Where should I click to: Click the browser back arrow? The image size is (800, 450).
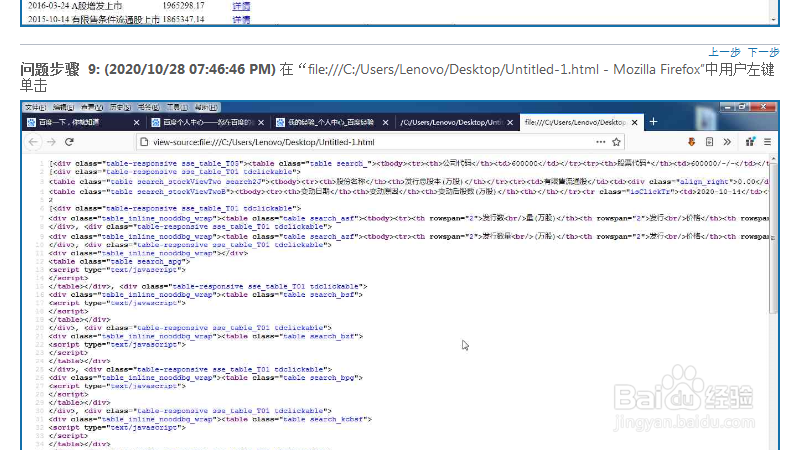[x=33, y=142]
